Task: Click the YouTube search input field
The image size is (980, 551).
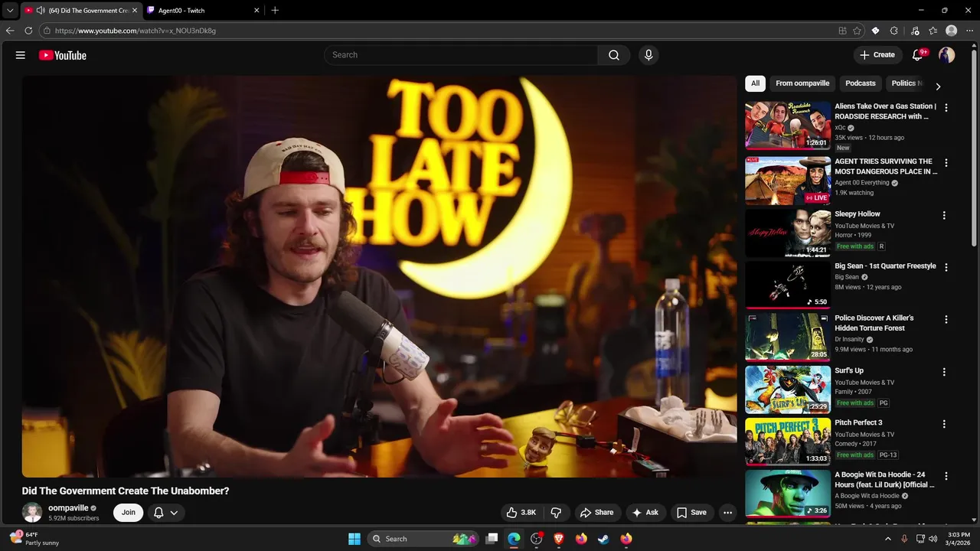Action: click(461, 55)
